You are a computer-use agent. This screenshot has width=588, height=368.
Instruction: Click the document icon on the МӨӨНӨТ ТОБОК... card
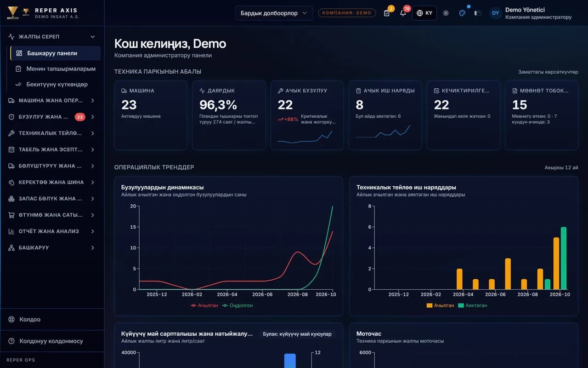(x=515, y=91)
